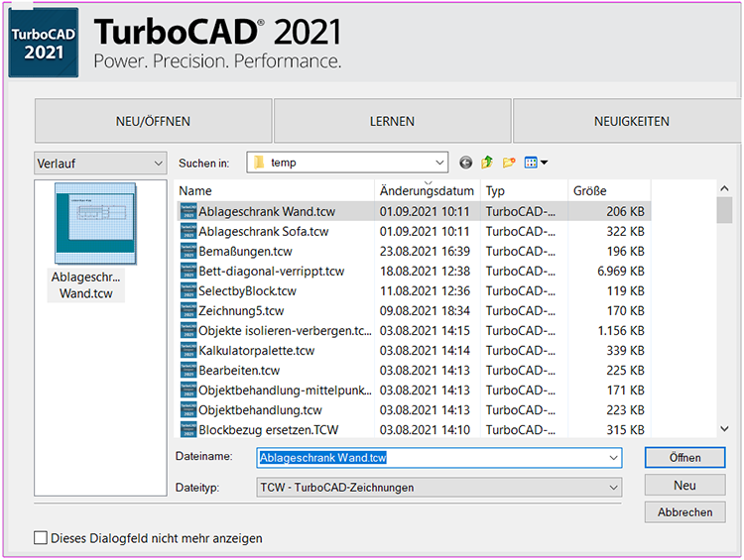Click the Neu button

[x=684, y=485]
